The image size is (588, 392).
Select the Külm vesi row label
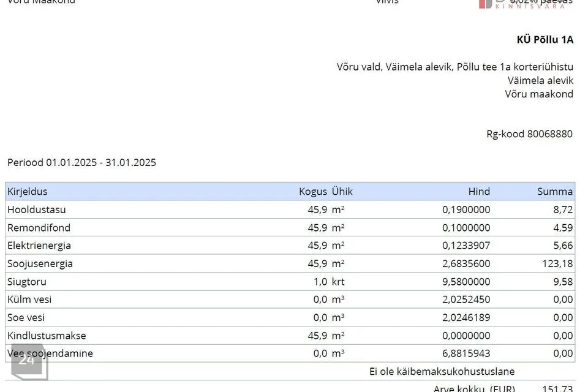(29, 300)
